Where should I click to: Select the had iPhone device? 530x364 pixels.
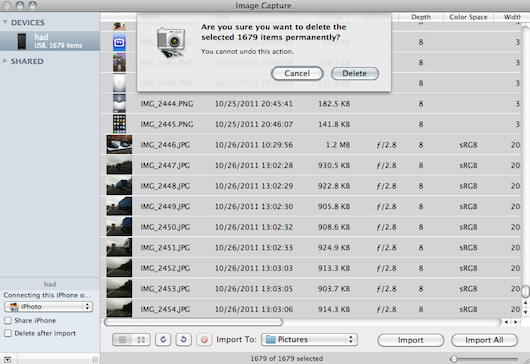[50, 41]
